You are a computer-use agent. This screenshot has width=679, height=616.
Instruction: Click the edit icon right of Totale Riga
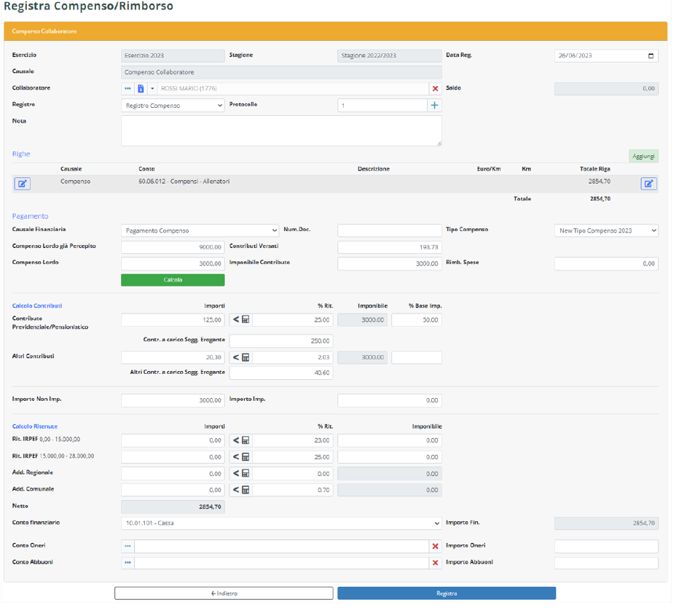click(648, 184)
